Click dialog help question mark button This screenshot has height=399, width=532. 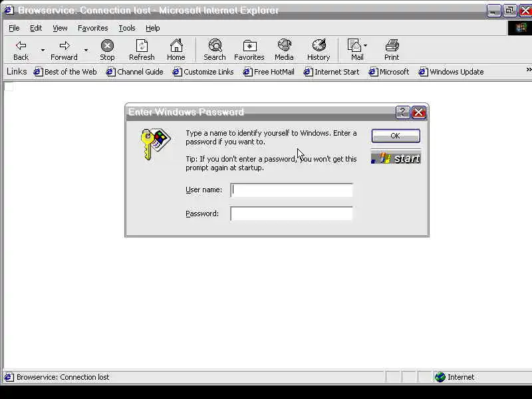(x=402, y=112)
